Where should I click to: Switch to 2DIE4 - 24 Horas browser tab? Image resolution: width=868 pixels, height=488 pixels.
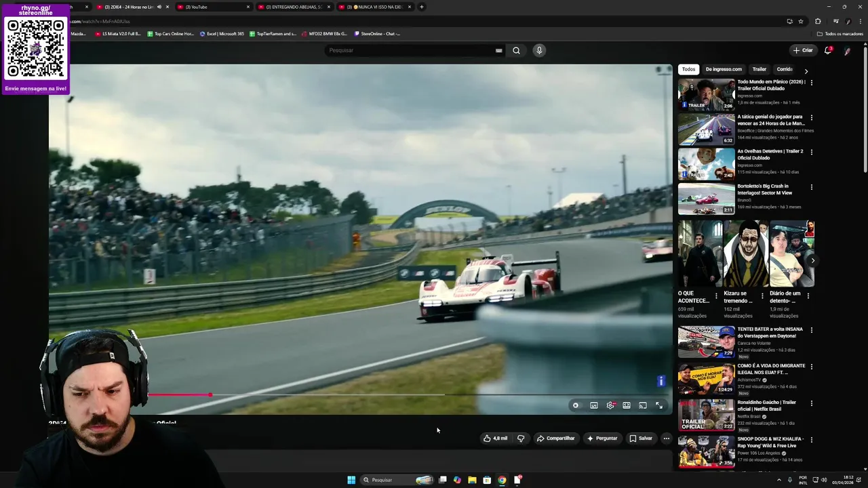[x=132, y=7]
